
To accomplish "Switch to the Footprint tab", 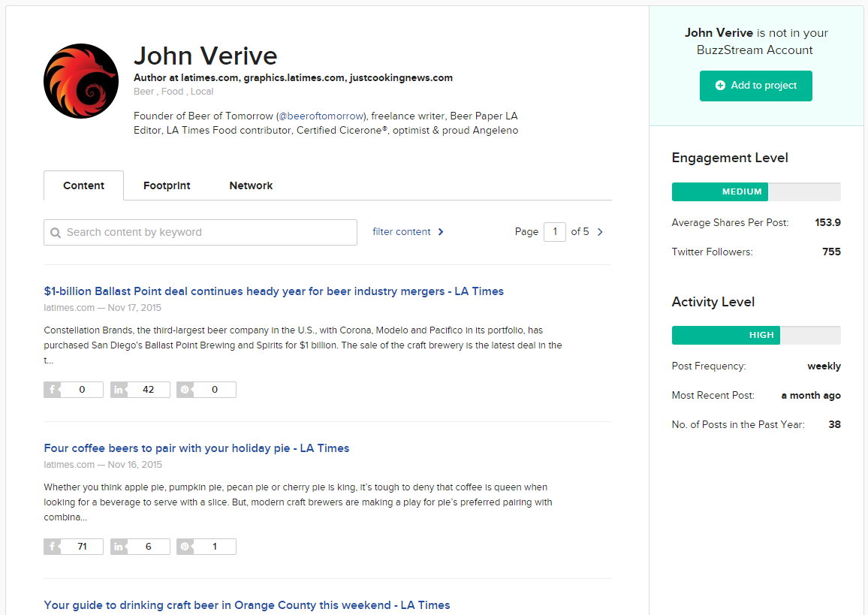I will point(166,185).
